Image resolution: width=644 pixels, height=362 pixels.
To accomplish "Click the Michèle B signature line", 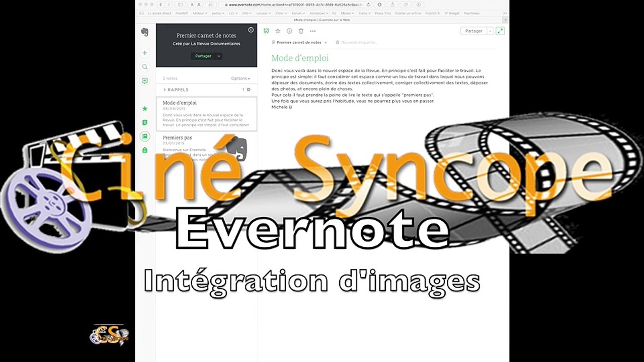I will click(x=282, y=107).
